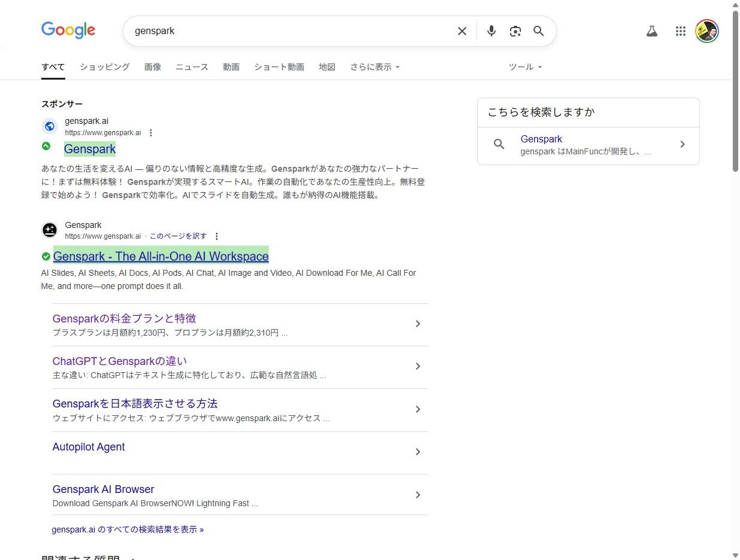Open Search Labs flask icon
Image resolution: width=740 pixels, height=560 pixels.
[652, 31]
